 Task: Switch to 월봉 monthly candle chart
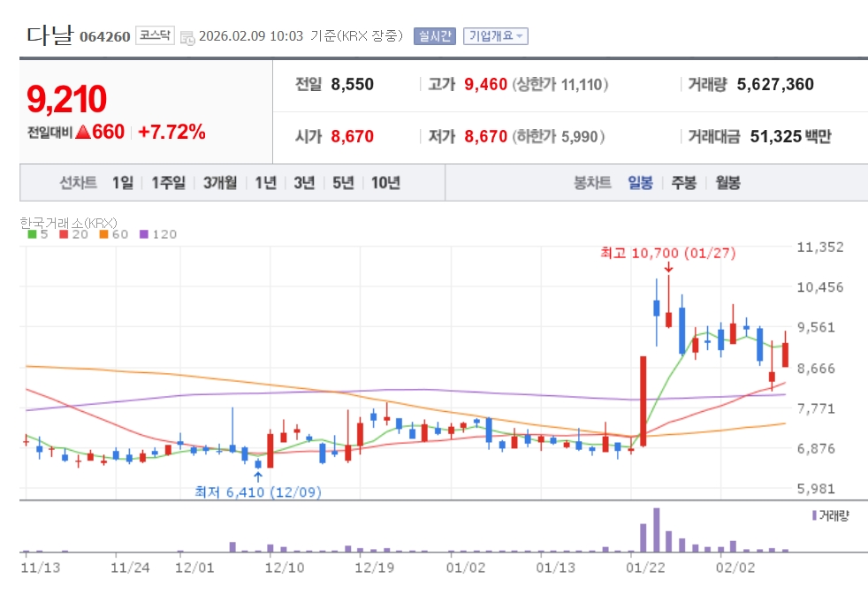[727, 182]
